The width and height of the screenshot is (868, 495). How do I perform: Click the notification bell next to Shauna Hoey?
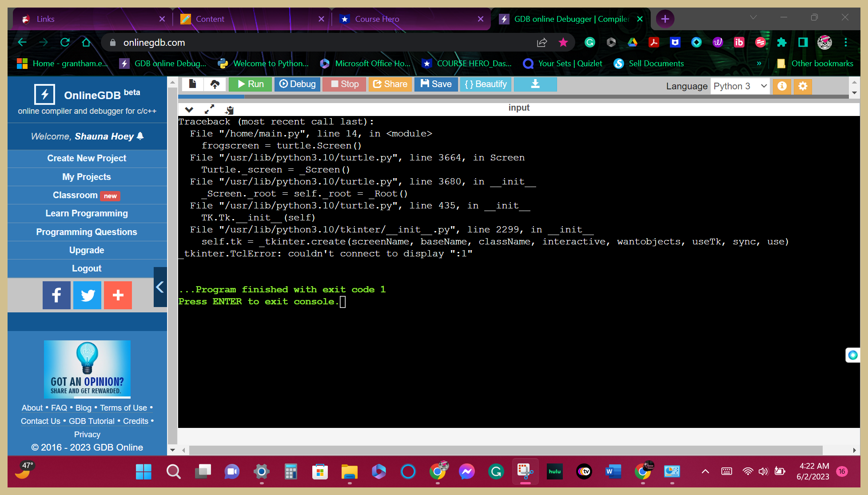[x=140, y=136]
